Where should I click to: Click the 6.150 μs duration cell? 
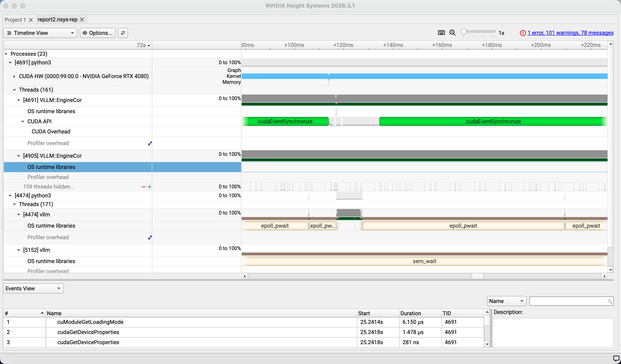point(420,322)
